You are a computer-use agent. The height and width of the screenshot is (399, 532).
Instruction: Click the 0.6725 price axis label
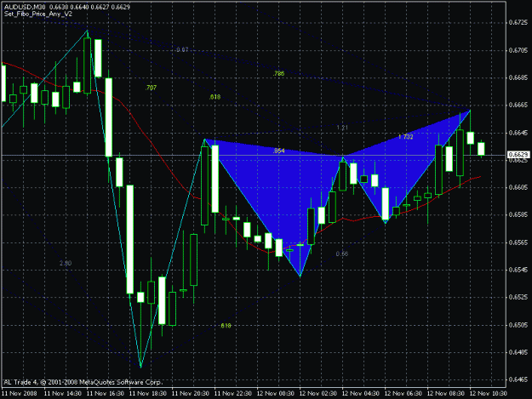click(x=518, y=22)
